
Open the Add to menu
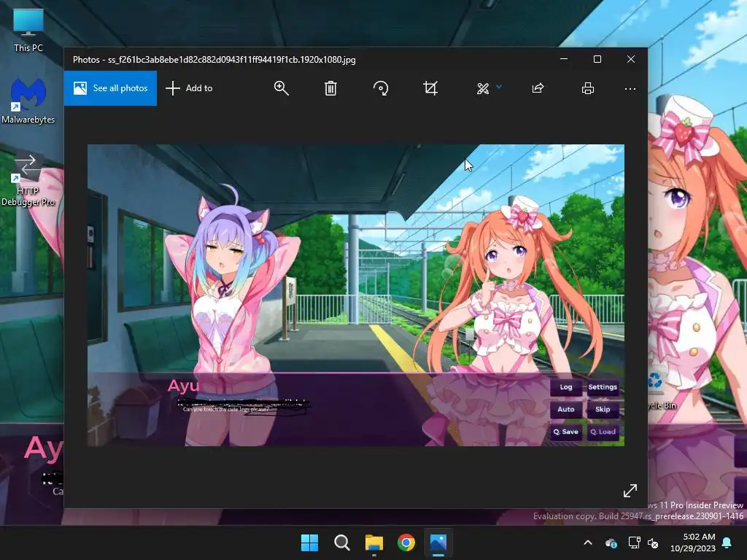(x=189, y=88)
